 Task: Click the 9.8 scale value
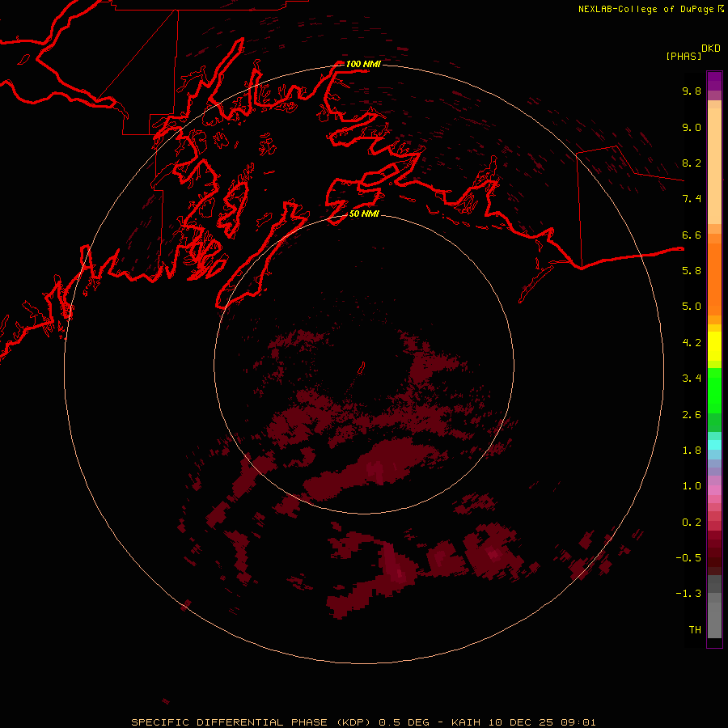(692, 91)
